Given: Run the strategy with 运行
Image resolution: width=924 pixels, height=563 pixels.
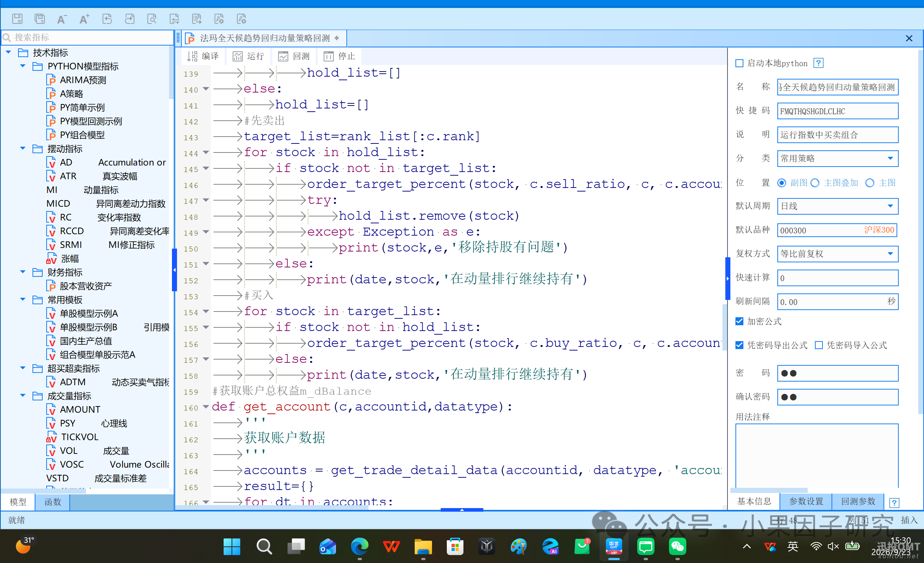Looking at the screenshot, I should (248, 56).
